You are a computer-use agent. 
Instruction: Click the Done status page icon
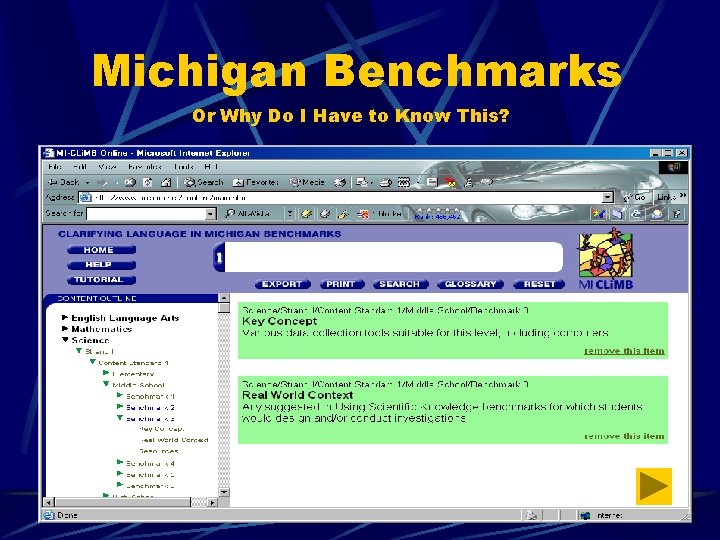49,515
